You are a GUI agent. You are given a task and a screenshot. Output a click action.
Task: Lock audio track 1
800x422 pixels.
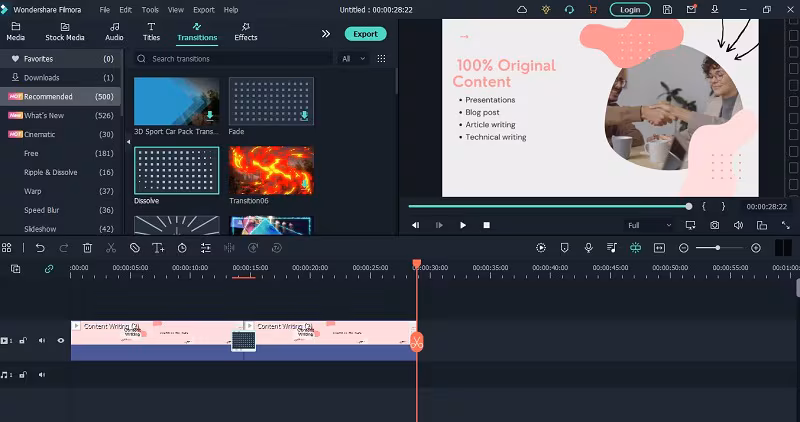click(23, 375)
